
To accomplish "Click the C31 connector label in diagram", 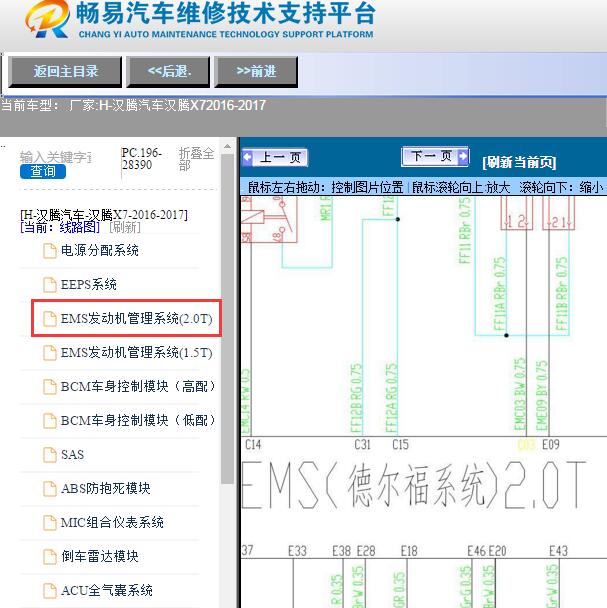I will click(x=363, y=444).
